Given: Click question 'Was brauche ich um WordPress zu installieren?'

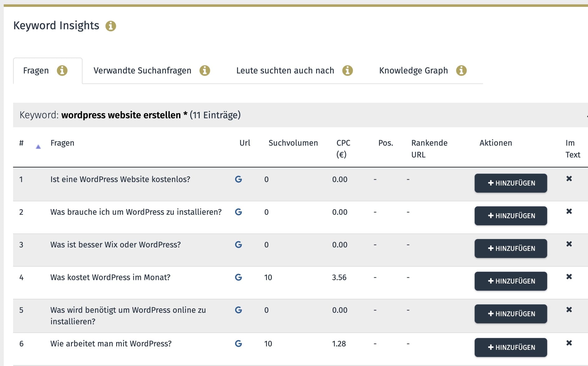Looking at the screenshot, I should [x=136, y=212].
